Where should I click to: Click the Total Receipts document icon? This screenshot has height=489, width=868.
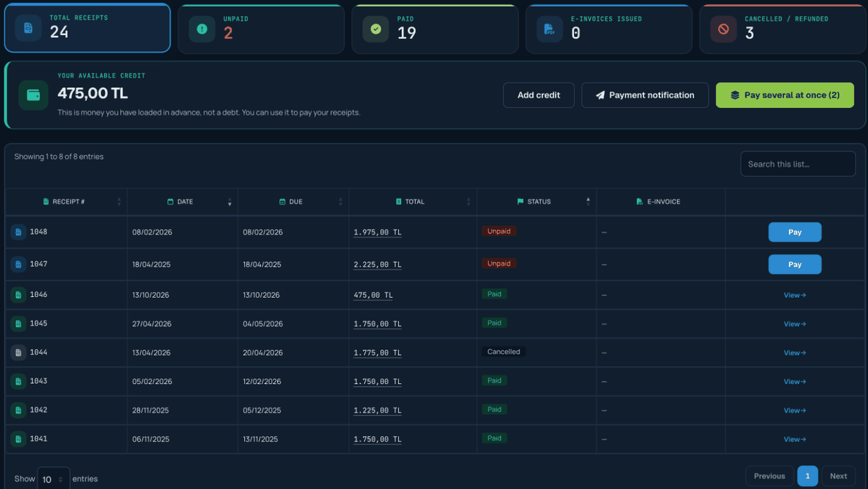click(29, 28)
